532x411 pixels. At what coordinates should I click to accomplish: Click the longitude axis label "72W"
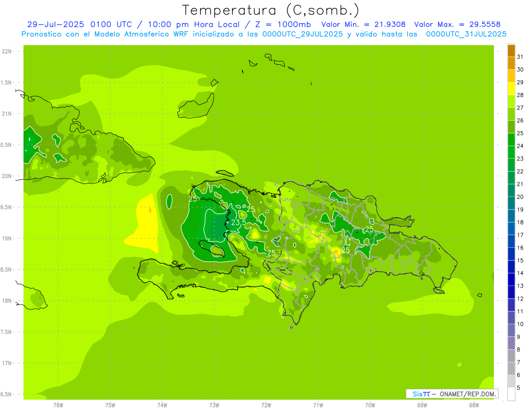266,405
